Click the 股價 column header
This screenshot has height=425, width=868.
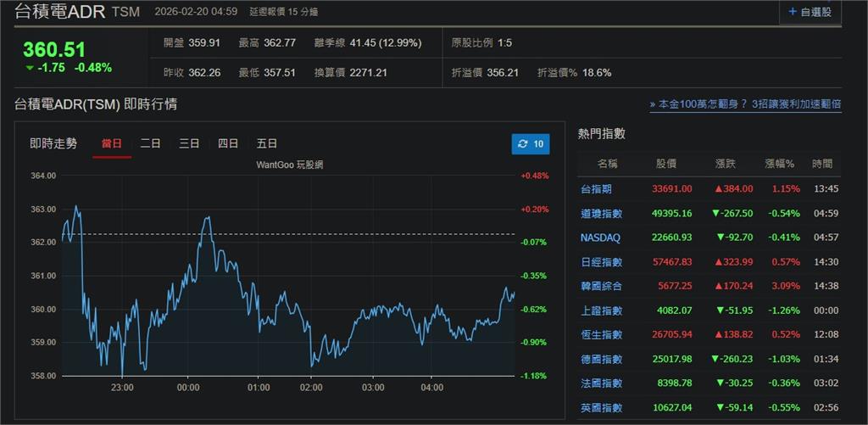pyautogui.click(x=666, y=164)
